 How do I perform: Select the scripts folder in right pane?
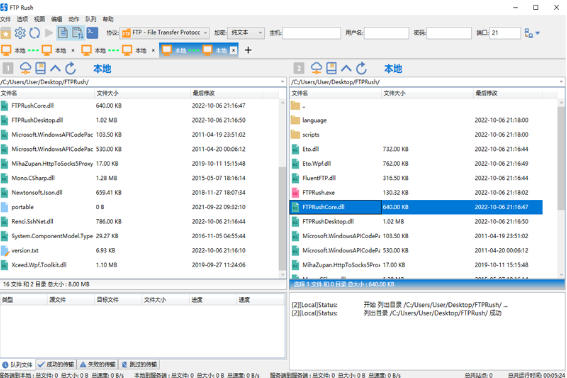coord(416,135)
